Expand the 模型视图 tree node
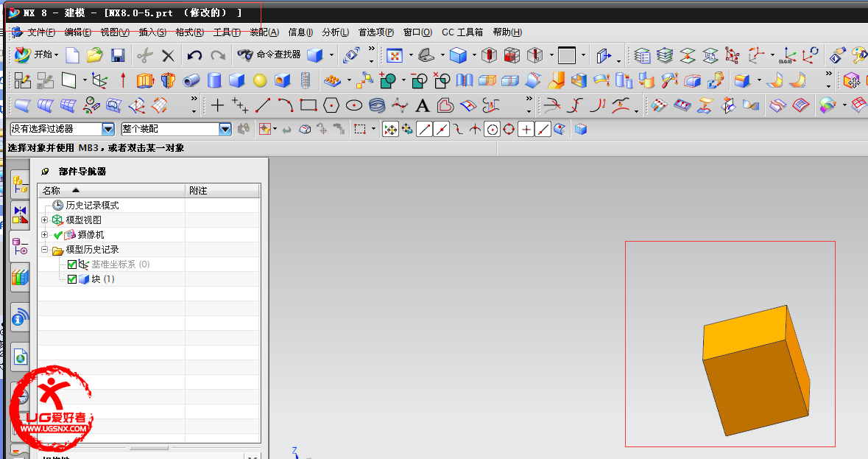The height and width of the screenshot is (459, 868). click(44, 220)
